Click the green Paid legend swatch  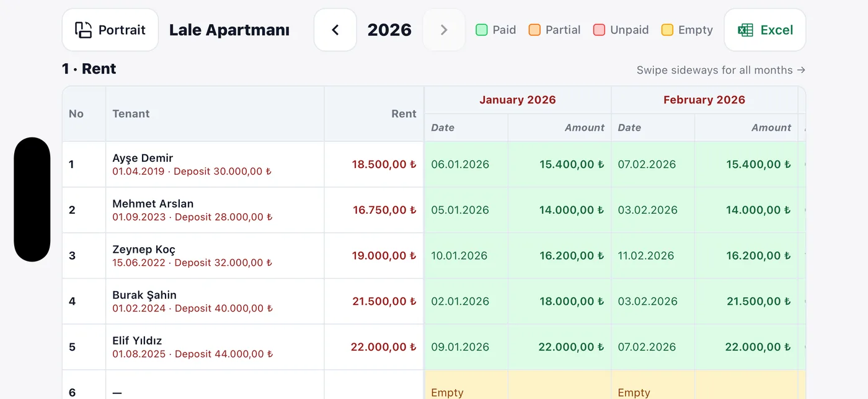482,30
